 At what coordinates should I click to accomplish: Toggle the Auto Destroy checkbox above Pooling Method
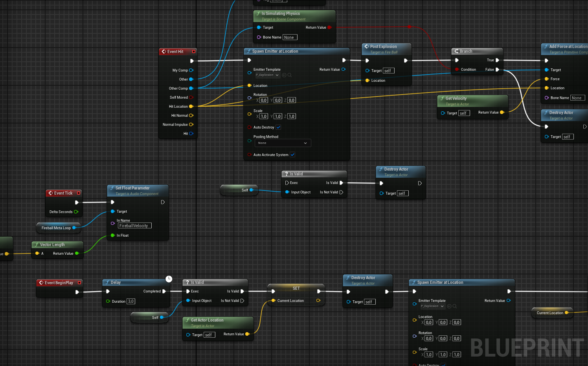point(278,127)
